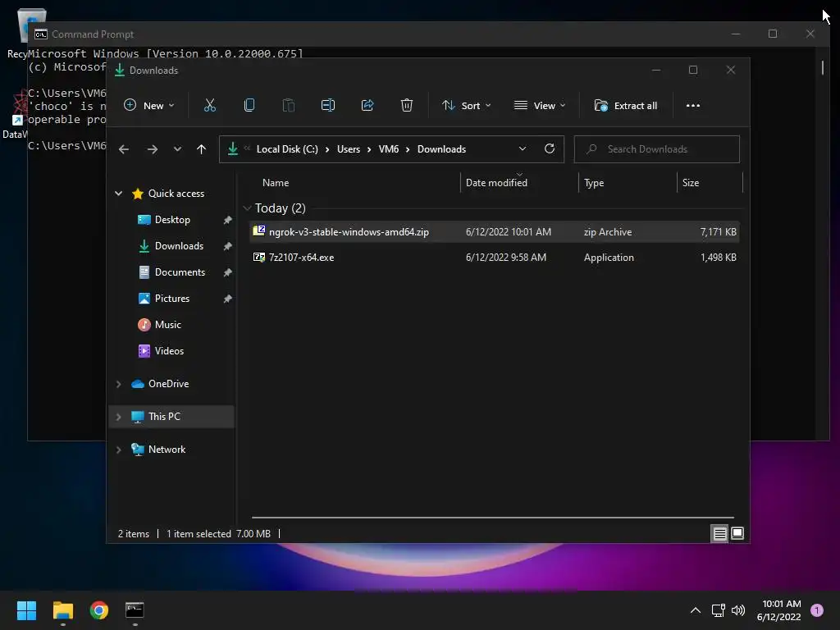Expand the Network tree node

(x=118, y=450)
